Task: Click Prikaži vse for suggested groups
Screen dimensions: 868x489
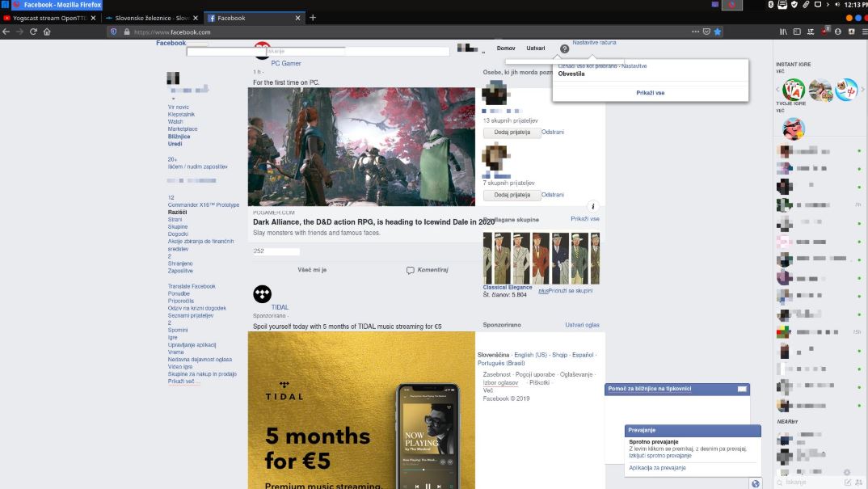Action: (584, 219)
